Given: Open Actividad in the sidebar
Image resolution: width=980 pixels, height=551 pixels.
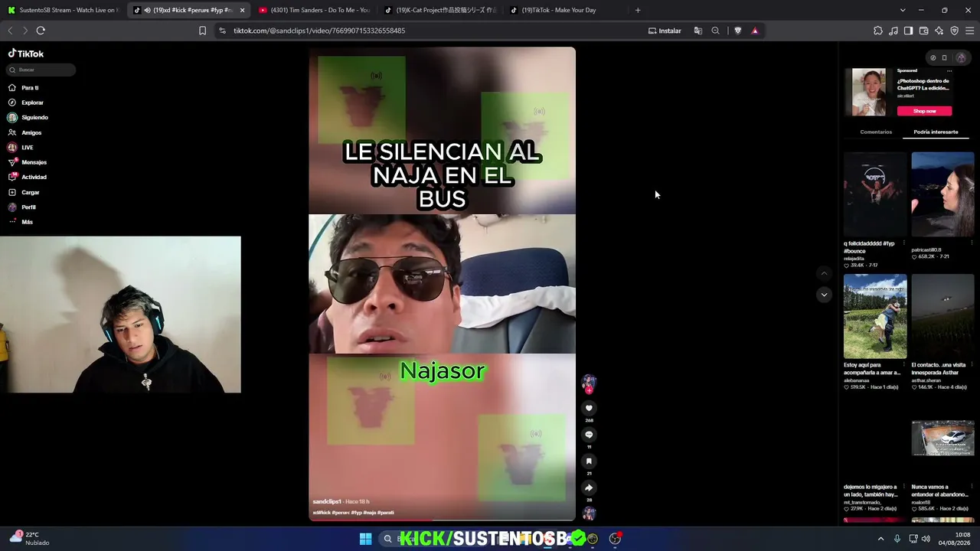Looking at the screenshot, I should tap(27, 178).
